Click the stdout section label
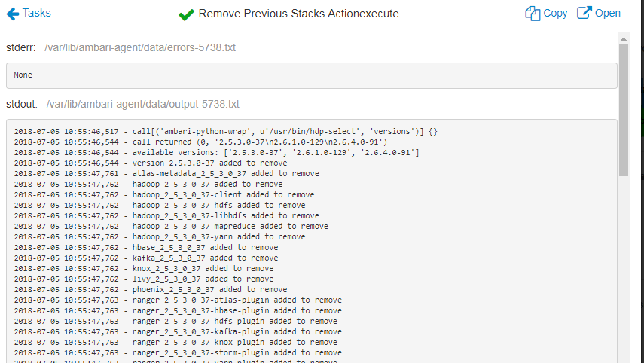The image size is (644, 363). coord(21,104)
